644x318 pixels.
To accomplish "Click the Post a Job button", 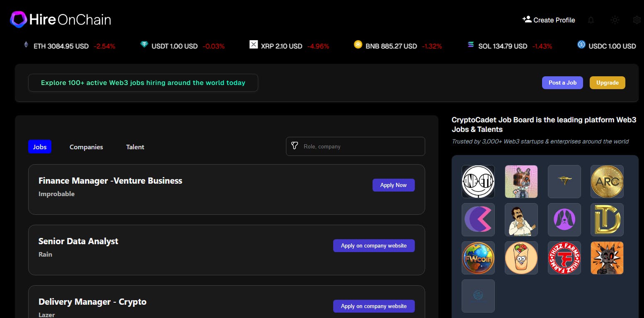I will point(562,83).
